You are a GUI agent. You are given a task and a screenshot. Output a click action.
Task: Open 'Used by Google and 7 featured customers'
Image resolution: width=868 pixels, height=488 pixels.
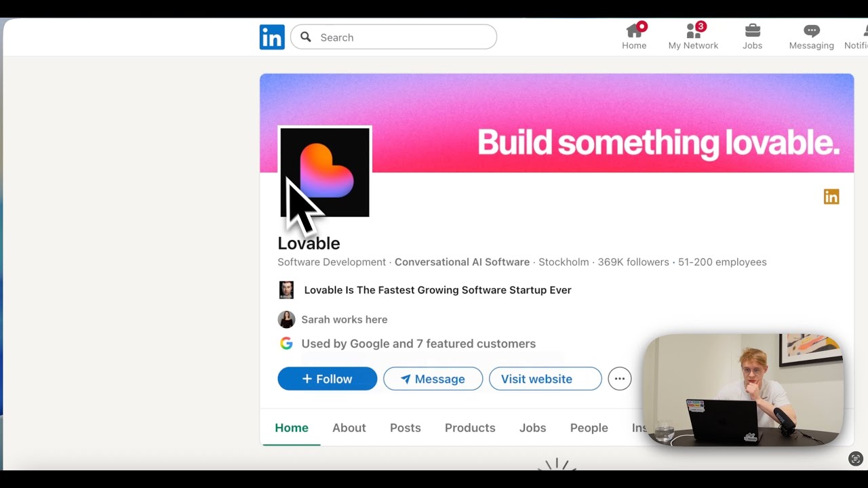pyautogui.click(x=418, y=344)
